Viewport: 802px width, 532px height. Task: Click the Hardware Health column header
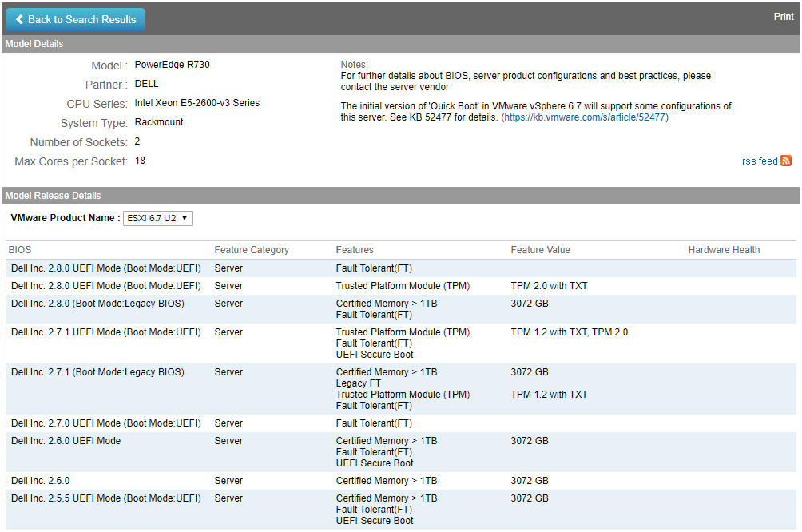724,250
